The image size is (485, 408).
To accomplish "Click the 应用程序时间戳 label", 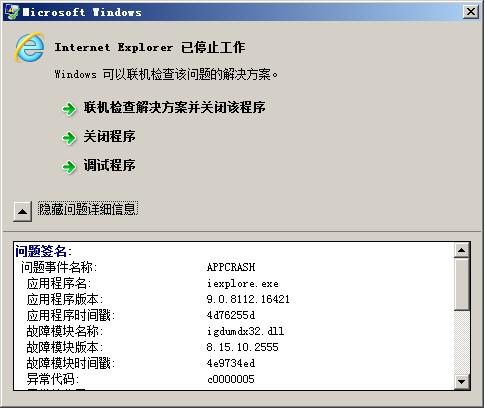I will pyautogui.click(x=71, y=315).
